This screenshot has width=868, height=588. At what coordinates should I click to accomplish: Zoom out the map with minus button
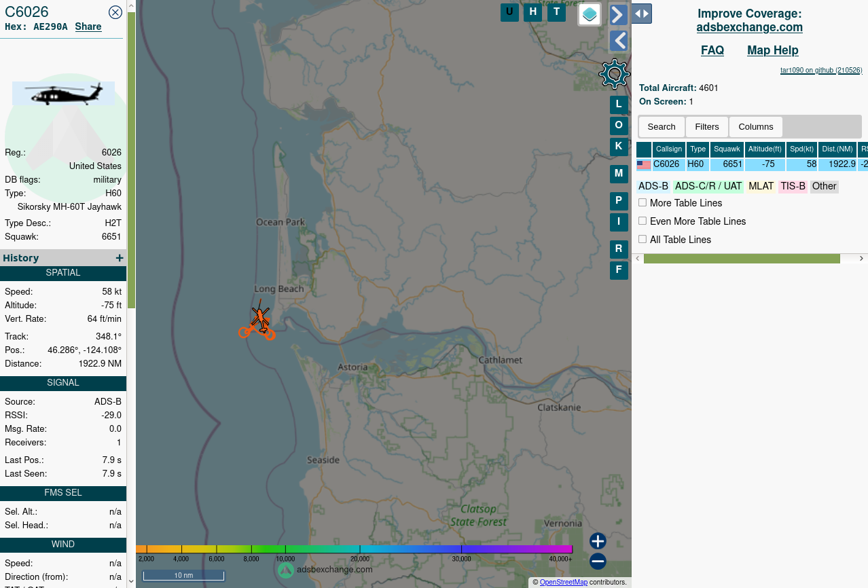pyautogui.click(x=598, y=562)
